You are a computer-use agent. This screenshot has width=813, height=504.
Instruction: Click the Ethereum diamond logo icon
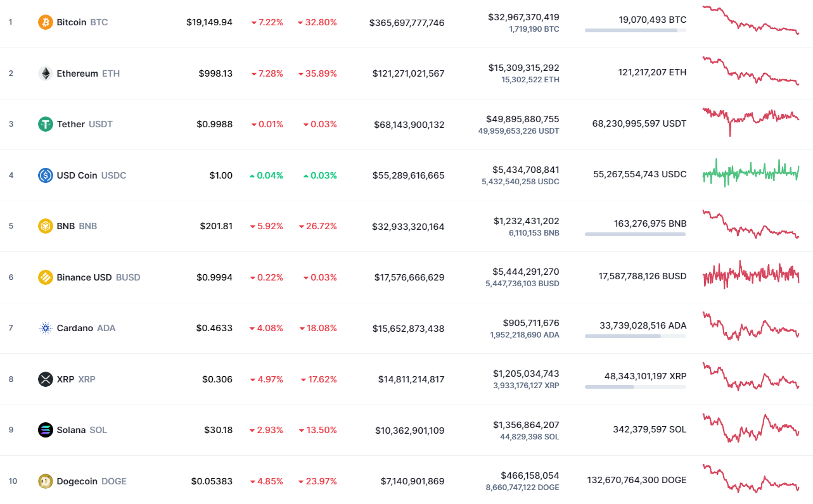pyautogui.click(x=45, y=73)
